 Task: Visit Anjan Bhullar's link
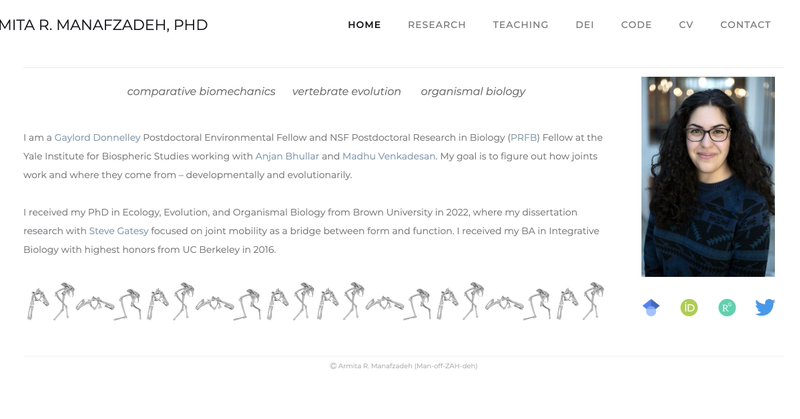(x=287, y=156)
